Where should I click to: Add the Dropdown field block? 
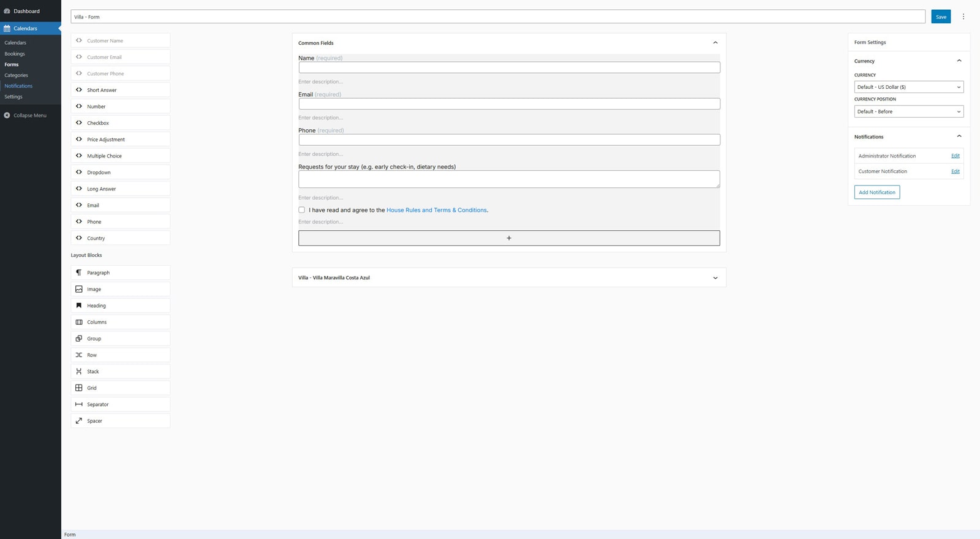(120, 172)
